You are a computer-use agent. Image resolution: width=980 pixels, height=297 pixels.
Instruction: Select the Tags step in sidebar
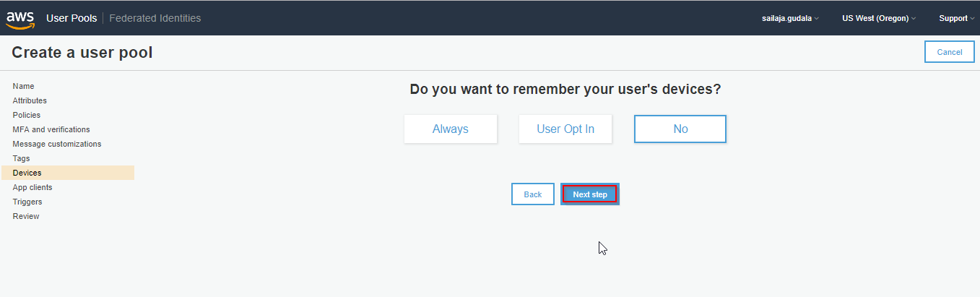(21, 158)
